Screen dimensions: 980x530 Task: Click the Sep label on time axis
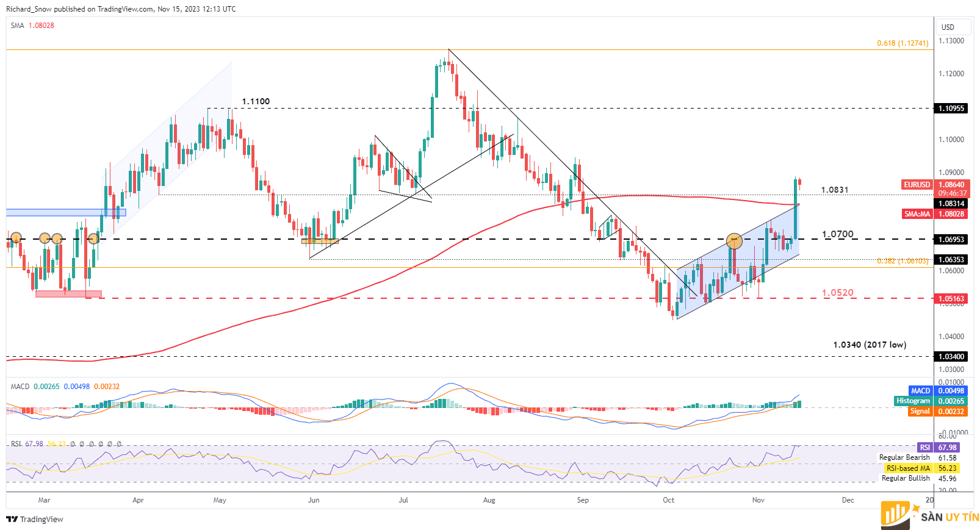click(x=583, y=500)
